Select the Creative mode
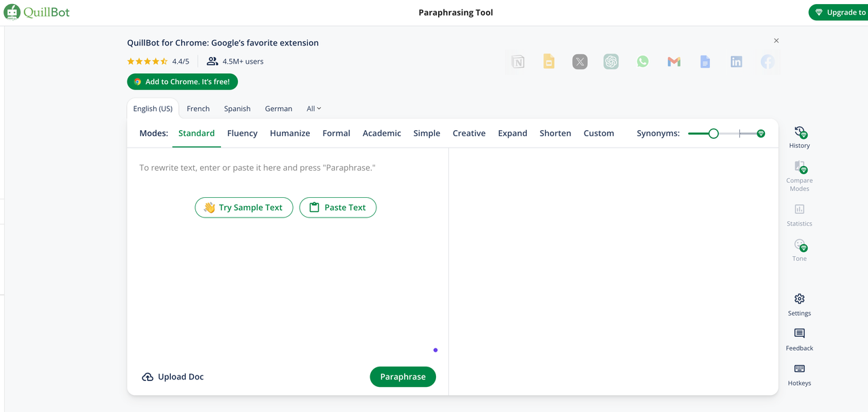The height and width of the screenshot is (412, 868). (469, 133)
